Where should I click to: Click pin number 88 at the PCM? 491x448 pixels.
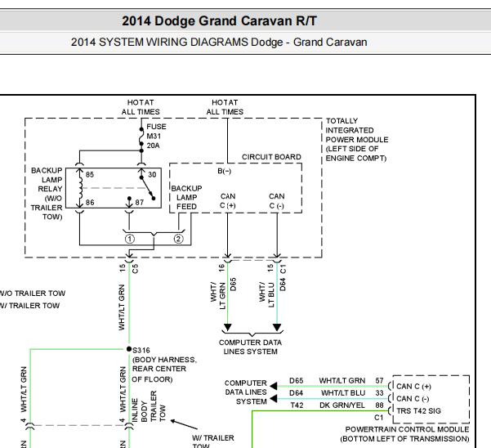tap(379, 405)
